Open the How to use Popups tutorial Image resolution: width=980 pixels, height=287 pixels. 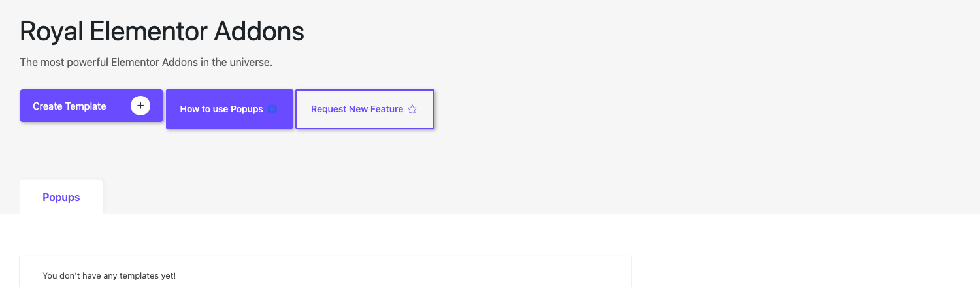tap(229, 109)
